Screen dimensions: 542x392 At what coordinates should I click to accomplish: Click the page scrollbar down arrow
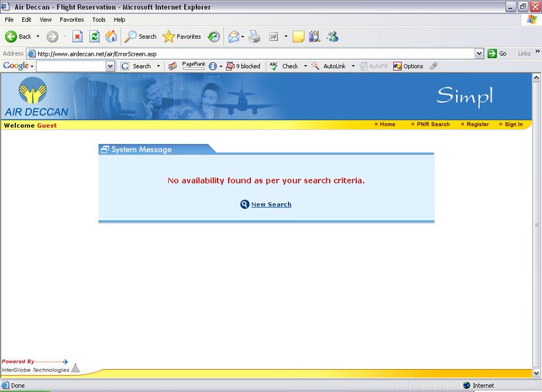point(537,373)
